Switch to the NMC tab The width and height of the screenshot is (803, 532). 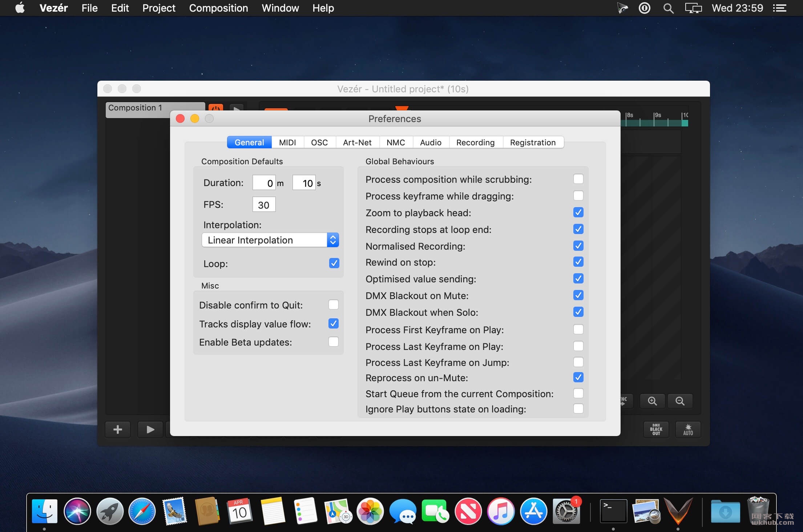pos(396,142)
